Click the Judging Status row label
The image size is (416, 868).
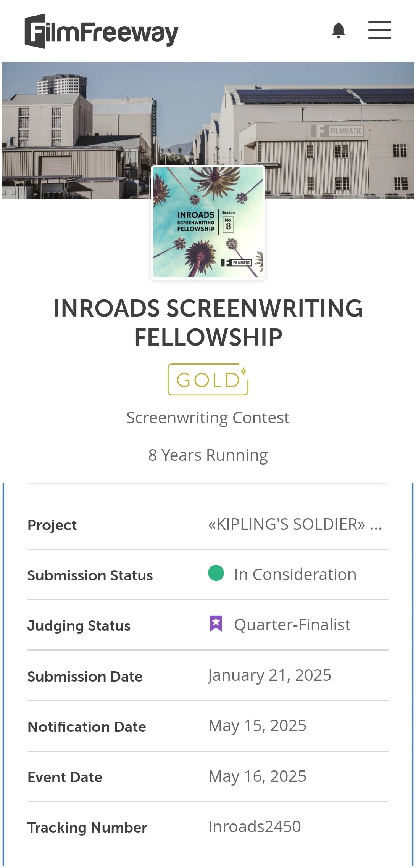pos(79,626)
